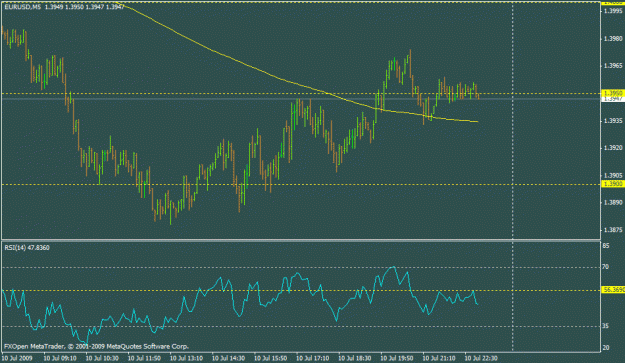Screen dimensions: 625x363
Task: Click the 10 Jul 09:10 time label
Action: click(x=61, y=358)
